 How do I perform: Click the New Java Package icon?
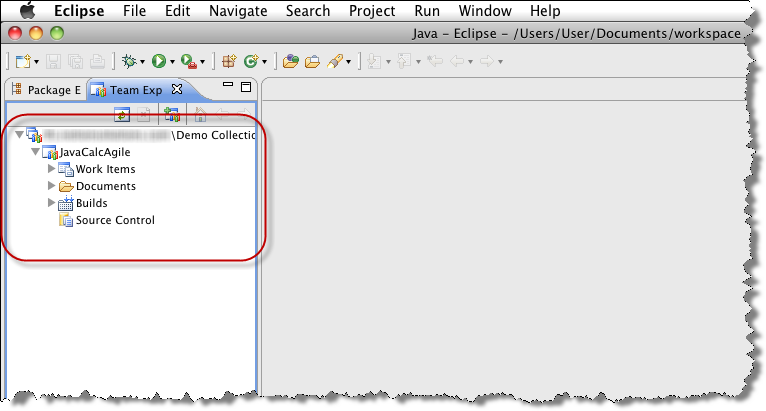pyautogui.click(x=229, y=61)
